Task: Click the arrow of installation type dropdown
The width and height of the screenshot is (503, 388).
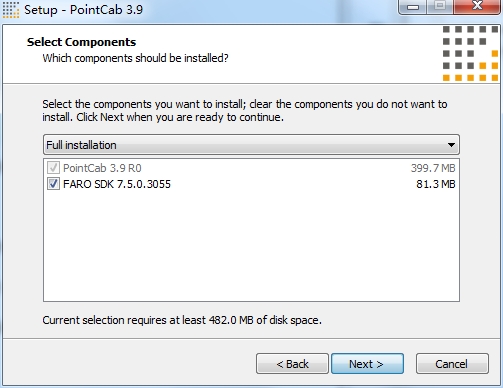Action: 451,145
